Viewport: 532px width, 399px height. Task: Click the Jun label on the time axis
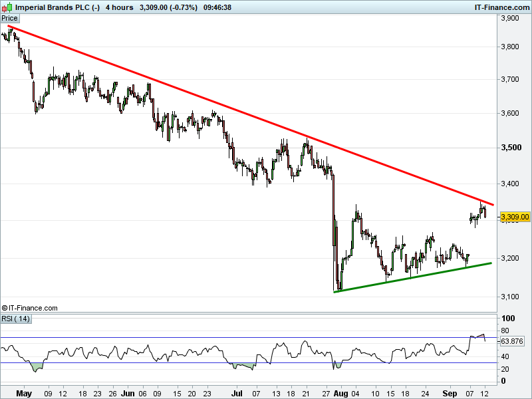(x=128, y=394)
